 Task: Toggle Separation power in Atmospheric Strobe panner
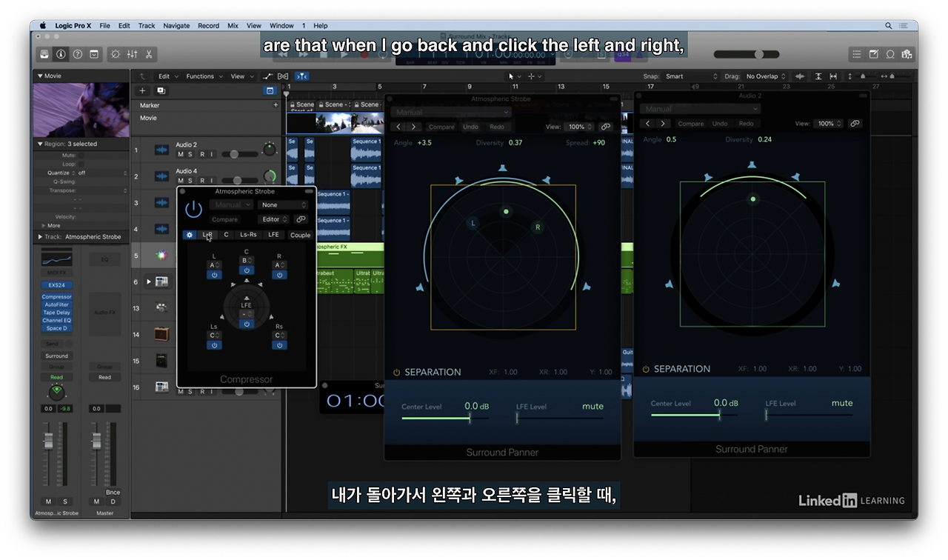click(x=397, y=372)
